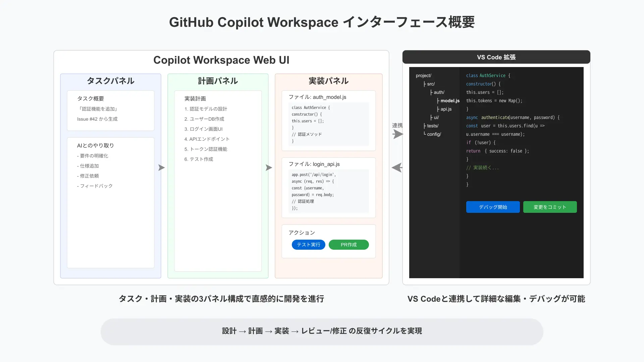This screenshot has height=362, width=644.
Task: Click the AIとのやり取り section title
Action: [x=96, y=145]
